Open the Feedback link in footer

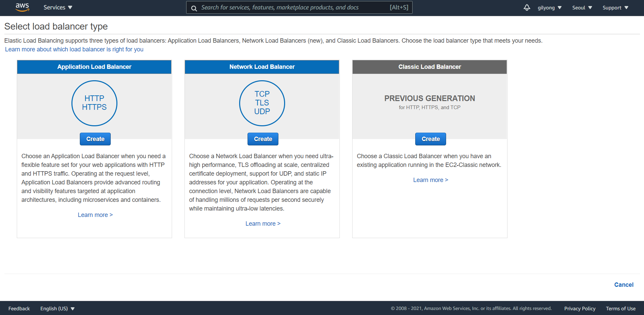point(19,309)
